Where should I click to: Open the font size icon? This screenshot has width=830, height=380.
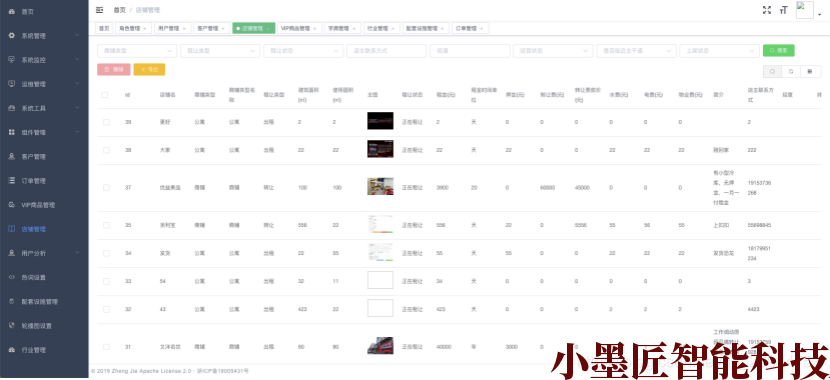[783, 10]
